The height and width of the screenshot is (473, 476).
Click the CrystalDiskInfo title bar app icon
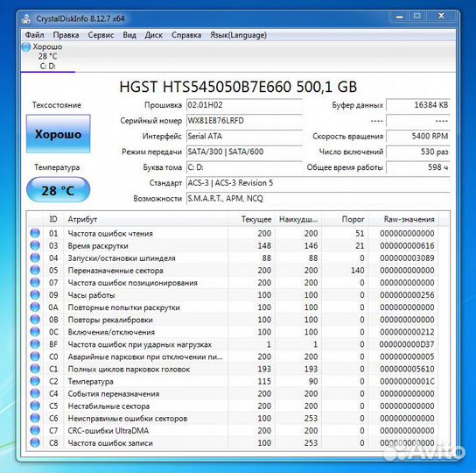[x=26, y=18]
